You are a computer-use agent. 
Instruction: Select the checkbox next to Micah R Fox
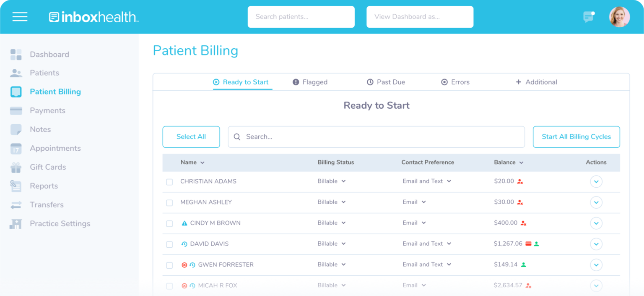coord(169,286)
